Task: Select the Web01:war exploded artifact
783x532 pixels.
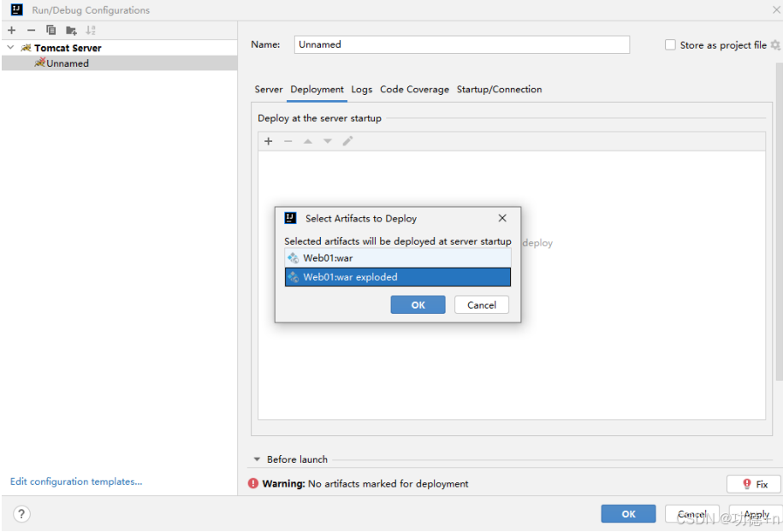Action: point(398,277)
